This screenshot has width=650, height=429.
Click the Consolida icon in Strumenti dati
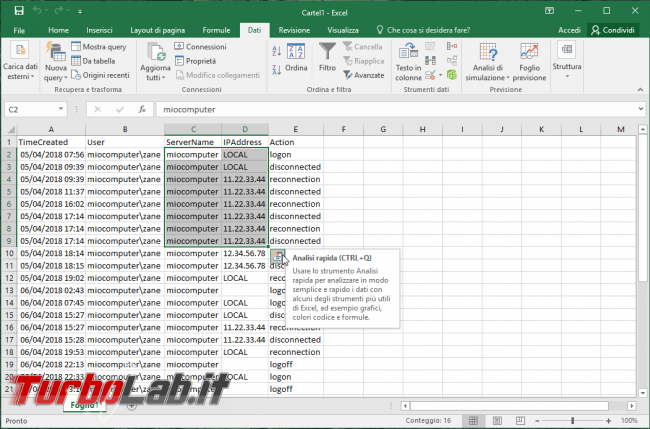(x=452, y=46)
